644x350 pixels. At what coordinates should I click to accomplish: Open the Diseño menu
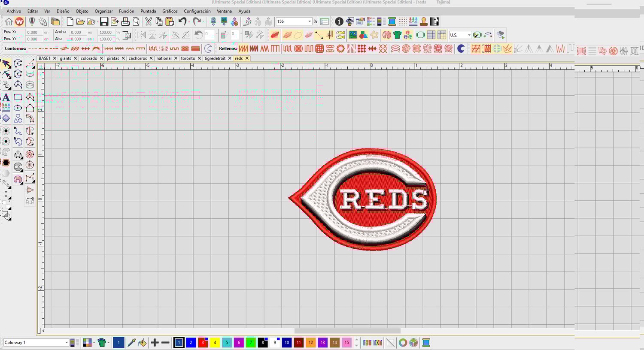(63, 11)
